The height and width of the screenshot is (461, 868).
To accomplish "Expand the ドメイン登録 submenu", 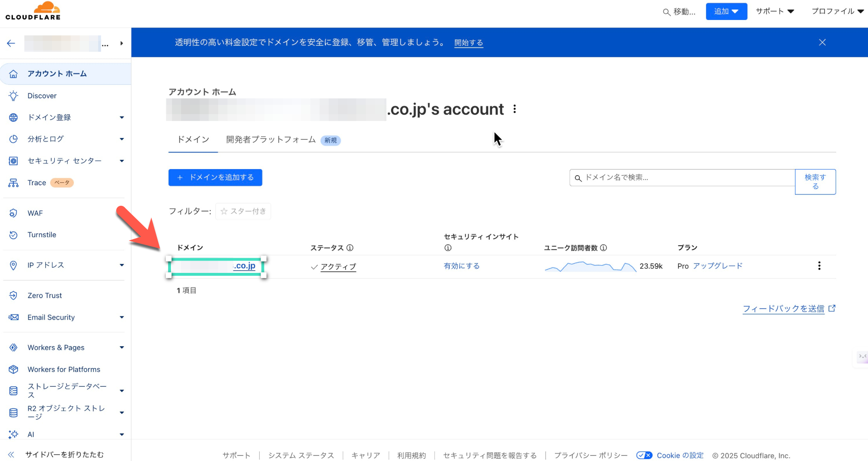I will click(x=122, y=118).
